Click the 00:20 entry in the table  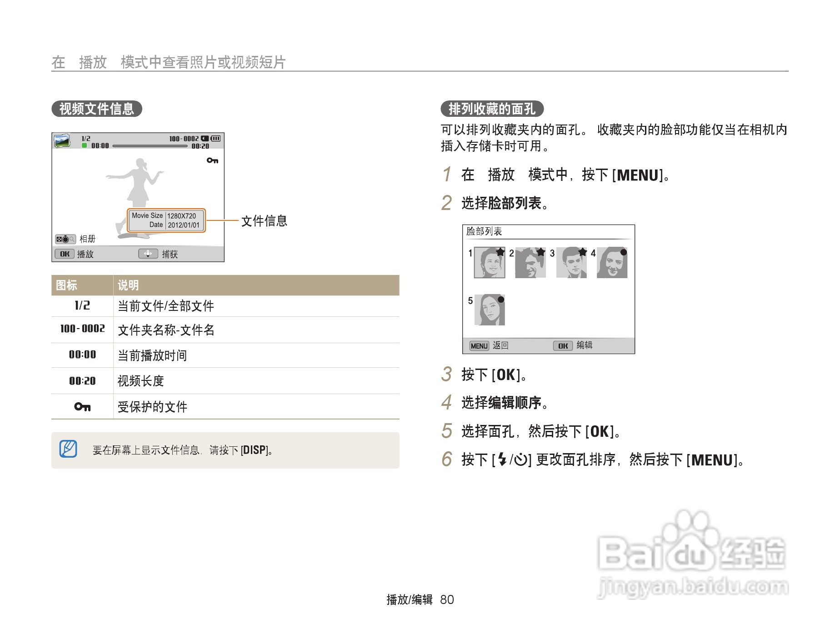(x=82, y=381)
